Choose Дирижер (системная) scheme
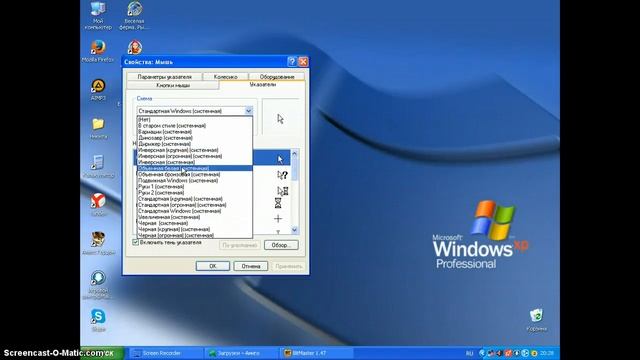This screenshot has height=360, width=640. 195,144
